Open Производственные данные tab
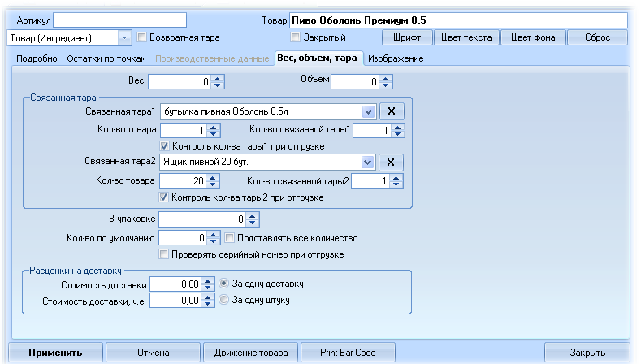This screenshot has height=364, width=641. point(212,58)
